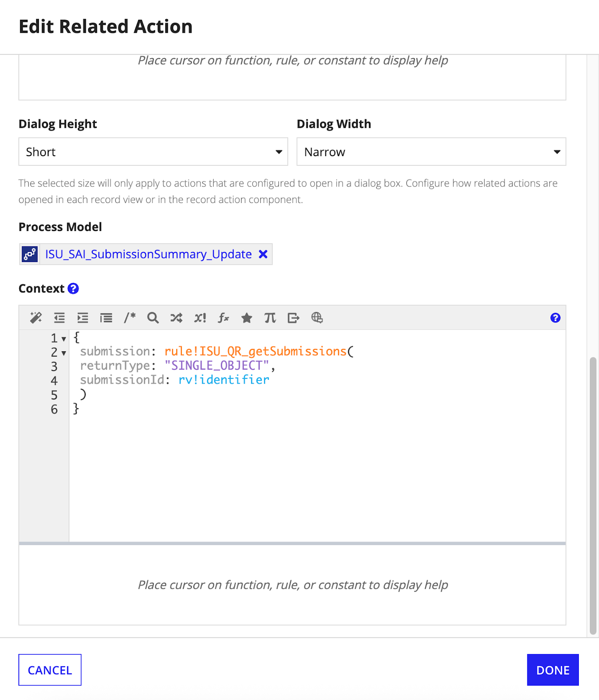Click rv!identifier in the expression
The height and width of the screenshot is (700, 599).
(224, 380)
